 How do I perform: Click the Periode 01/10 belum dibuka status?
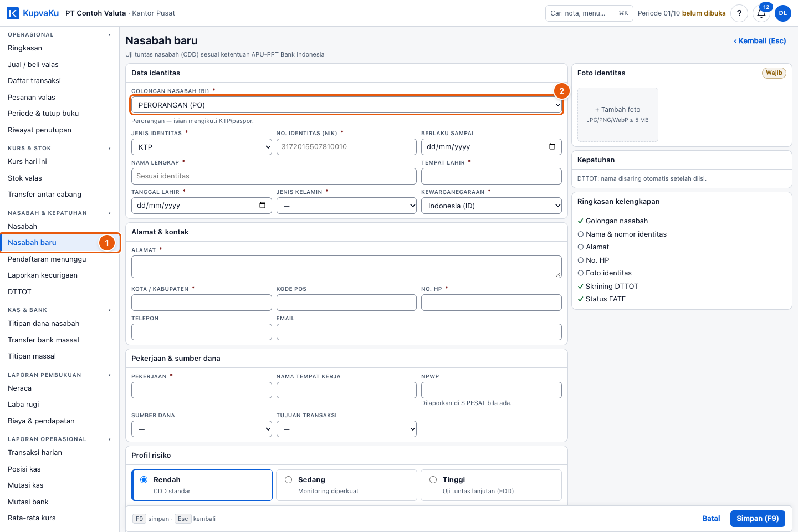682,13
